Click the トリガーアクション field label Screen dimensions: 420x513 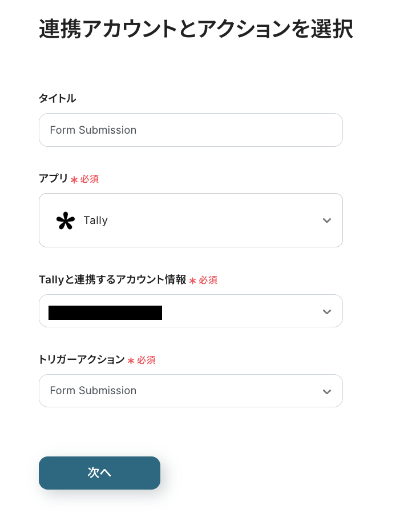[82, 359]
